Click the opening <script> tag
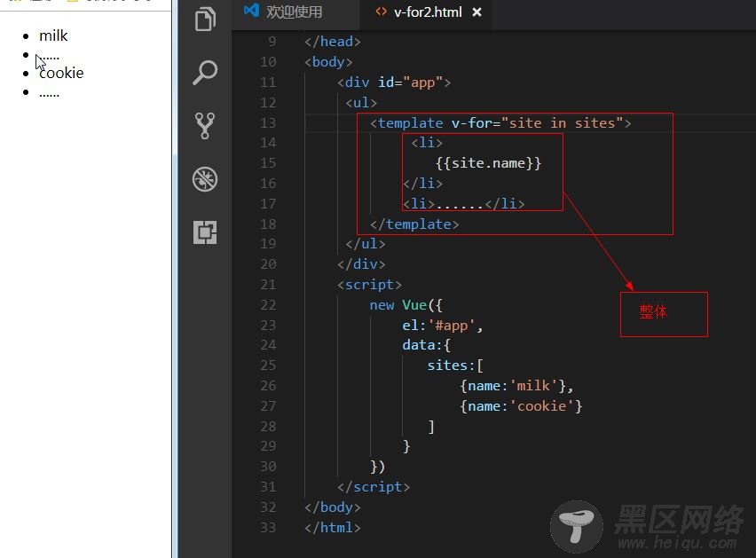Image resolution: width=756 pixels, height=558 pixels. 369,285
